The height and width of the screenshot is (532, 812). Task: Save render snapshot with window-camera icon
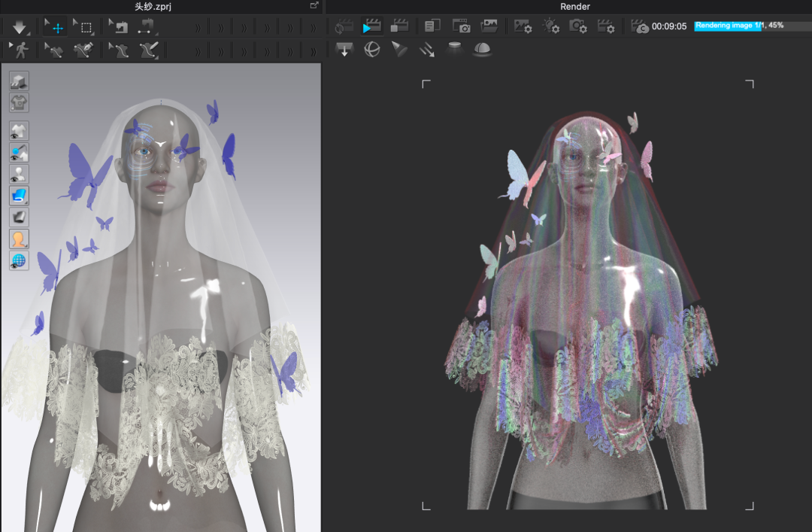tap(462, 26)
